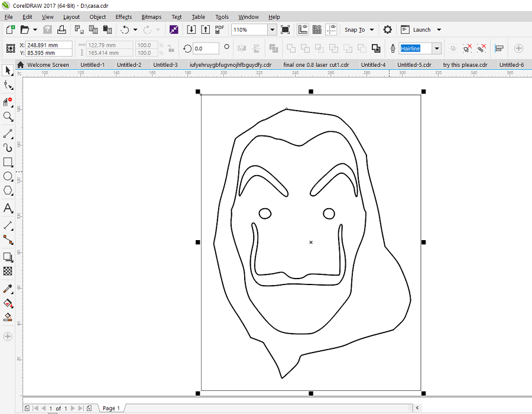Viewport: 532px width, 414px height.
Task: Select the Freehand tool
Action: tap(8, 134)
